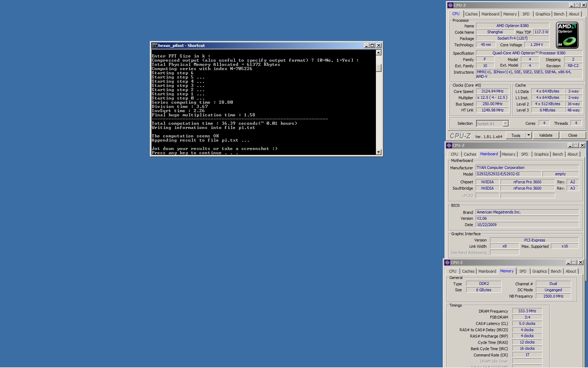Open the Tools dropdown arrow
The height and width of the screenshot is (368, 588).
(528, 135)
